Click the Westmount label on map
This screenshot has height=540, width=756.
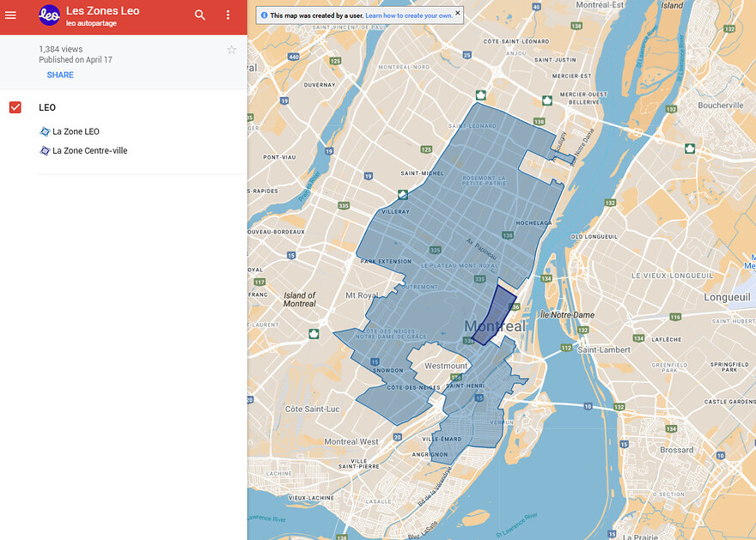pyautogui.click(x=446, y=366)
